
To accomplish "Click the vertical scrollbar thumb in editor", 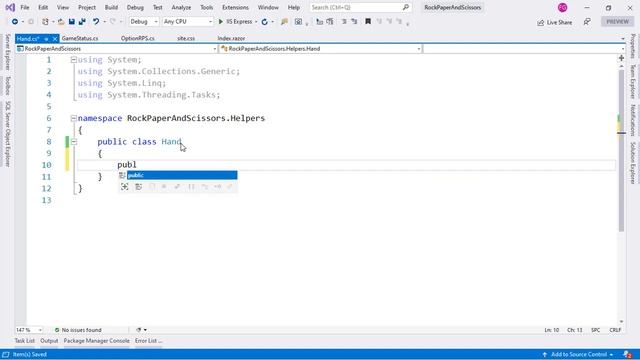I will (x=621, y=151).
